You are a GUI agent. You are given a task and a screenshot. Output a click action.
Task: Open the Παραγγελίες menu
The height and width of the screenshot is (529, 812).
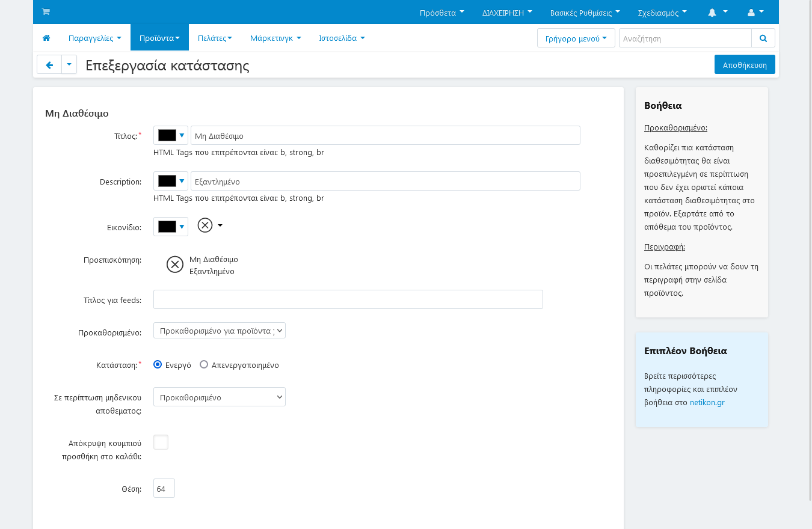(94, 38)
